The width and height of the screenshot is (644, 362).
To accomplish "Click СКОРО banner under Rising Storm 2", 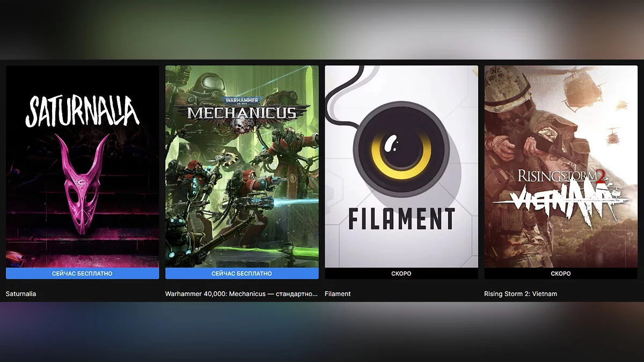I will (561, 274).
